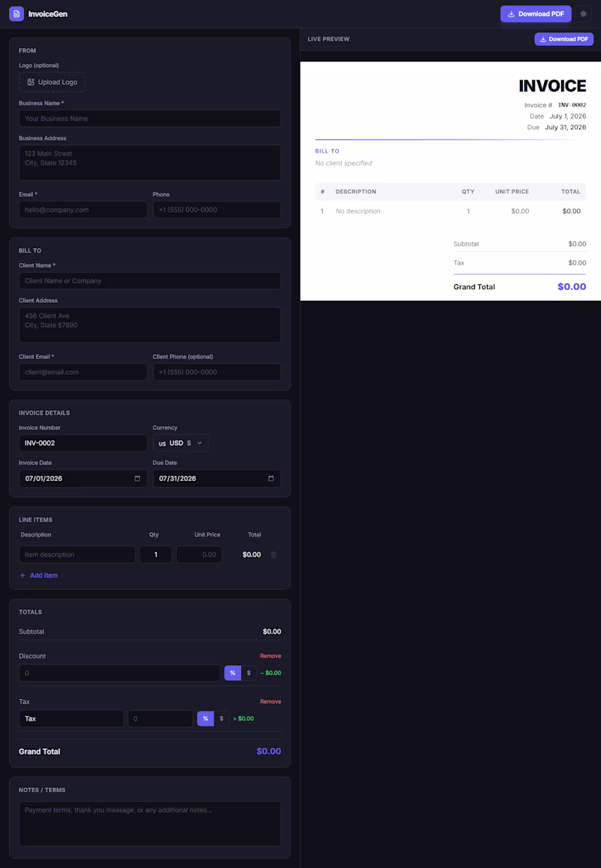Switch Discount to dollar amount mode

pyautogui.click(x=249, y=673)
